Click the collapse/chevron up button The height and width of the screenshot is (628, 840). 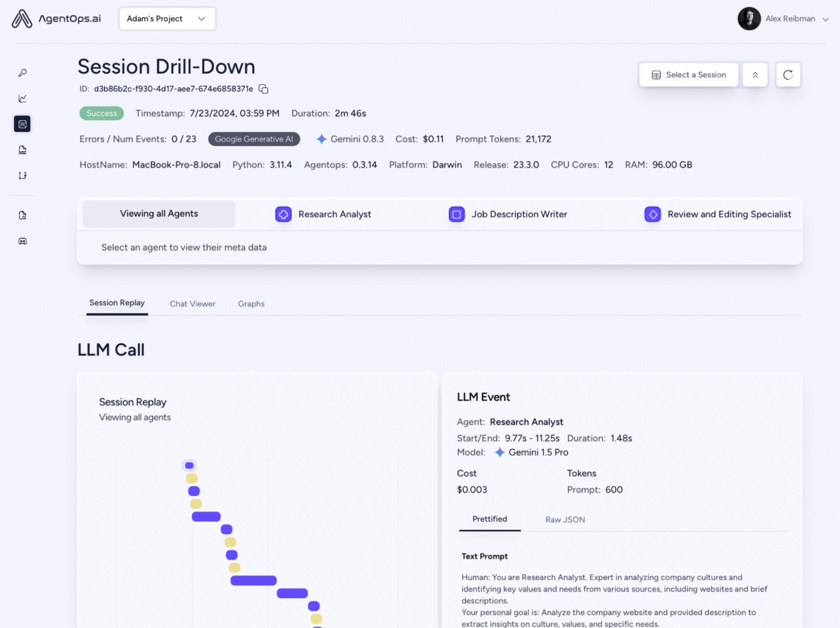tap(755, 75)
